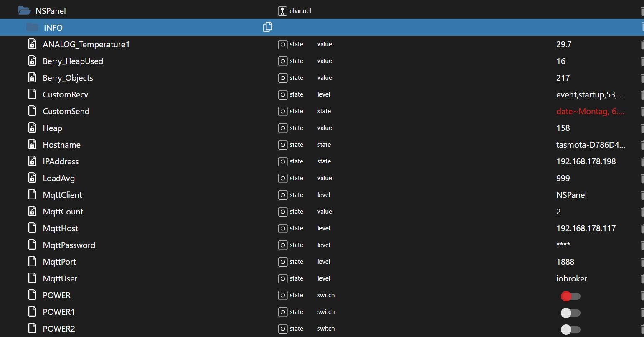Click the MqttUser value iobroker
This screenshot has height=337, width=644.
(x=572, y=278)
